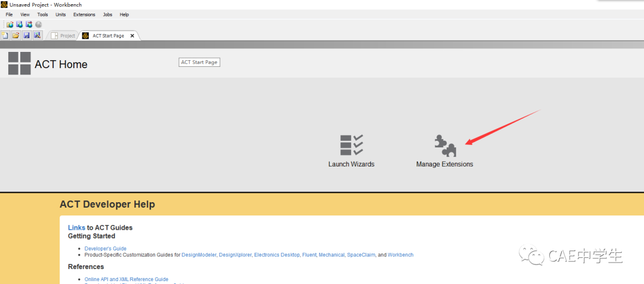Open the DesignXplorer customization guide link

(235, 255)
